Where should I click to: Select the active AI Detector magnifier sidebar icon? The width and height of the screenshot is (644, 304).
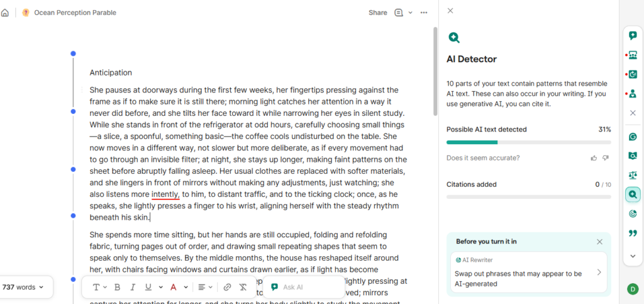633,194
